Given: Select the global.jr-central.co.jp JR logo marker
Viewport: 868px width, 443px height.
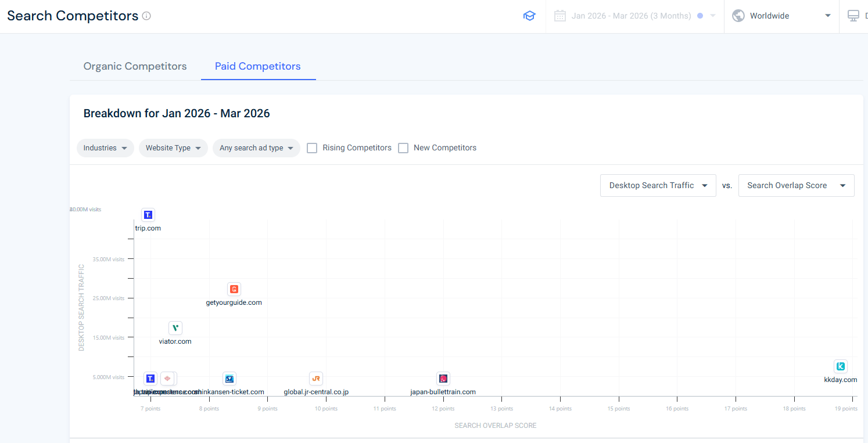Looking at the screenshot, I should tap(316, 379).
